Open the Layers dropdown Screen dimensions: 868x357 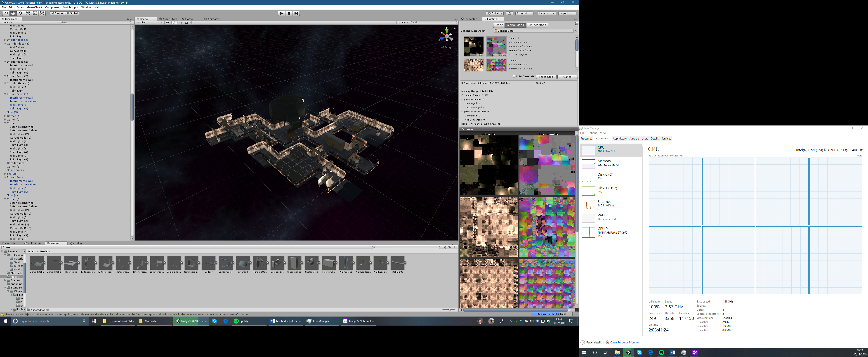[546, 13]
